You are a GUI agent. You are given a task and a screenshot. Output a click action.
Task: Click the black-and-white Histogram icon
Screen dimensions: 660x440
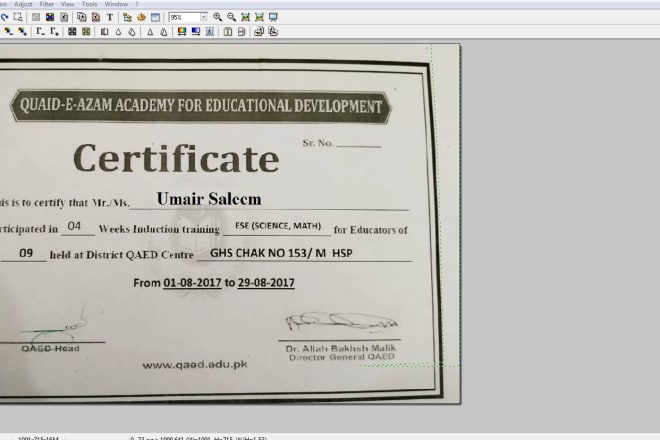coord(72,32)
